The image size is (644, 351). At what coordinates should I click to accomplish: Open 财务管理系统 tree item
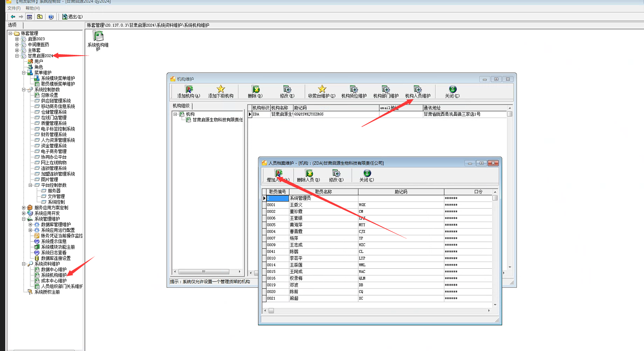(x=54, y=135)
